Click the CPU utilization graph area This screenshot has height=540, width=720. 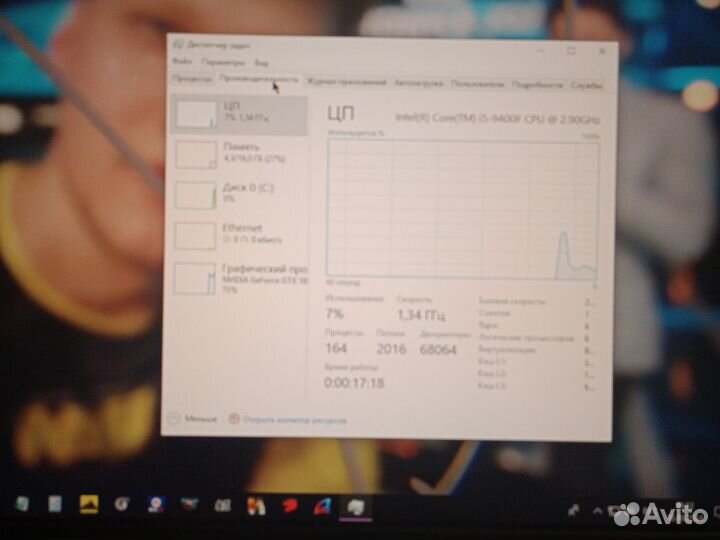tap(462, 209)
